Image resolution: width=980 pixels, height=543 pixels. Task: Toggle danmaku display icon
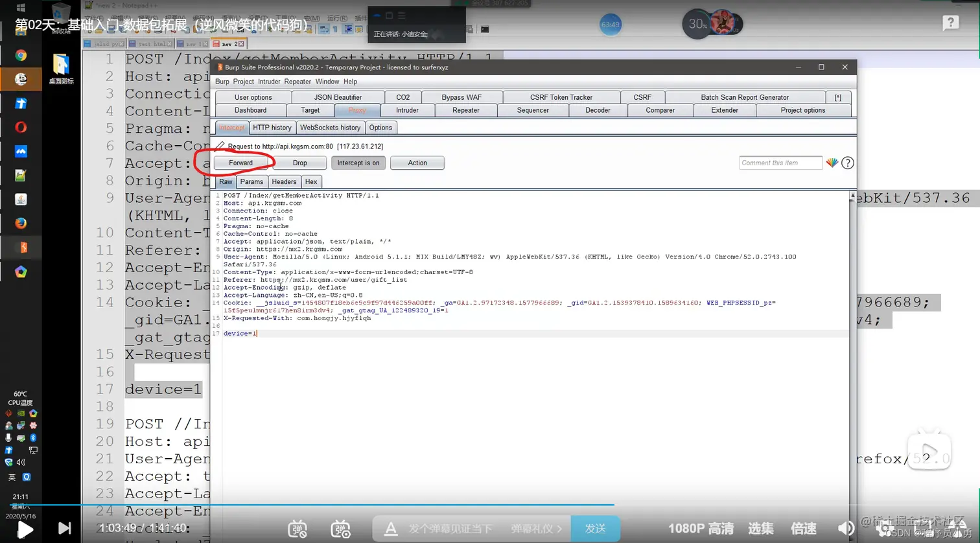click(x=297, y=529)
